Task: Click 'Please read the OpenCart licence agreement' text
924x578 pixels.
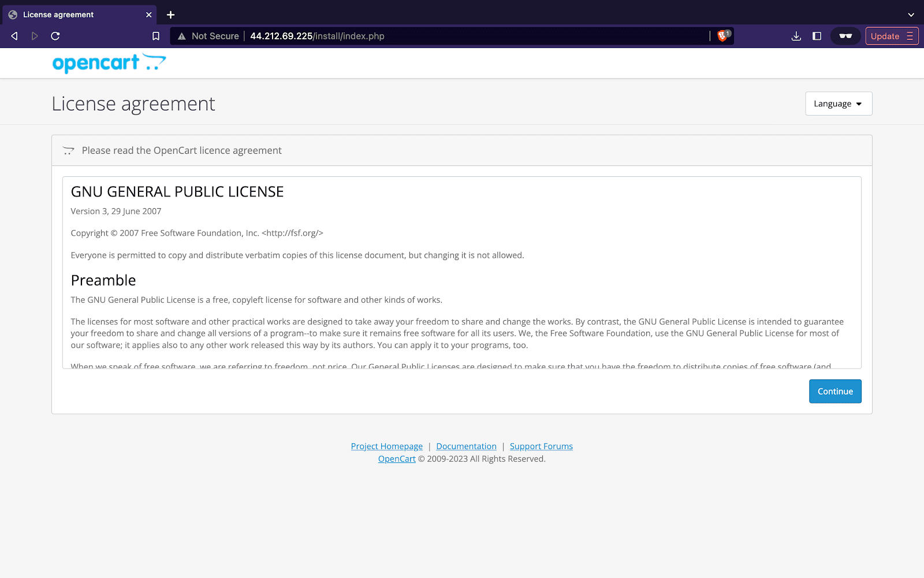Action: coord(182,150)
